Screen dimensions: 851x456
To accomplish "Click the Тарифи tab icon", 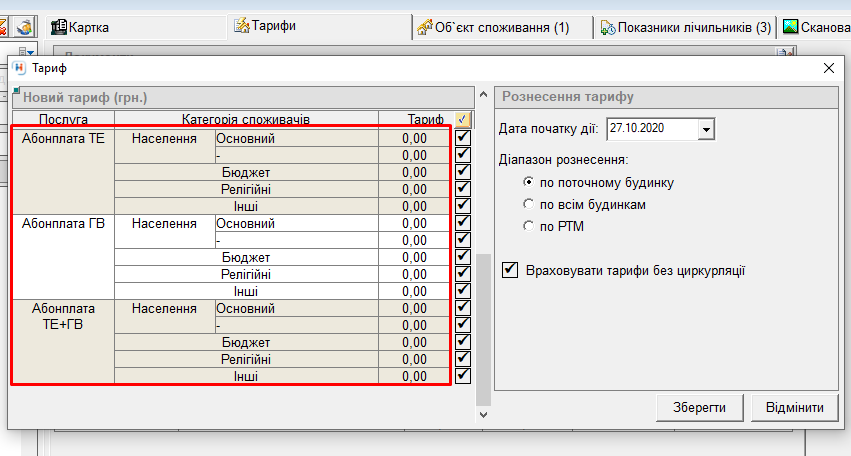I will [241, 25].
